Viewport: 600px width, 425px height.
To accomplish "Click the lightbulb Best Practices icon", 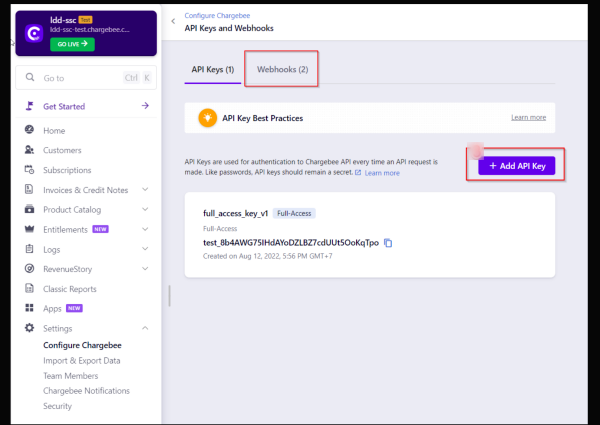I will [207, 118].
